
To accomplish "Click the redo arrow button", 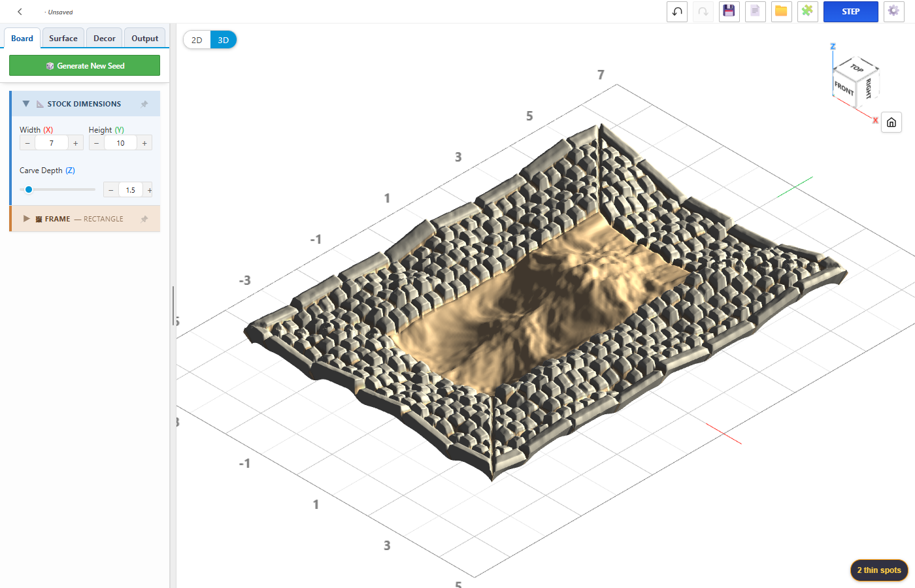I will pos(703,11).
